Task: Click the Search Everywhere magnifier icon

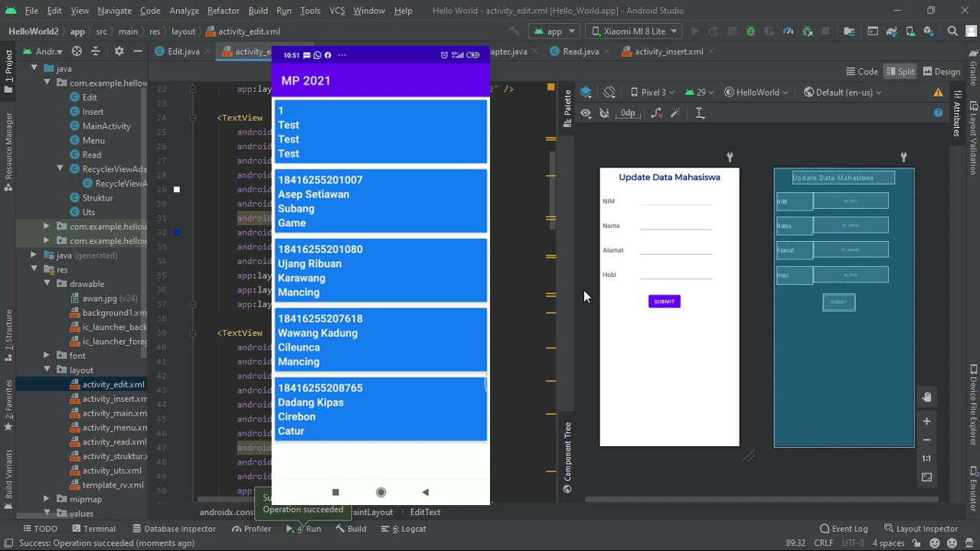Action: [952, 31]
